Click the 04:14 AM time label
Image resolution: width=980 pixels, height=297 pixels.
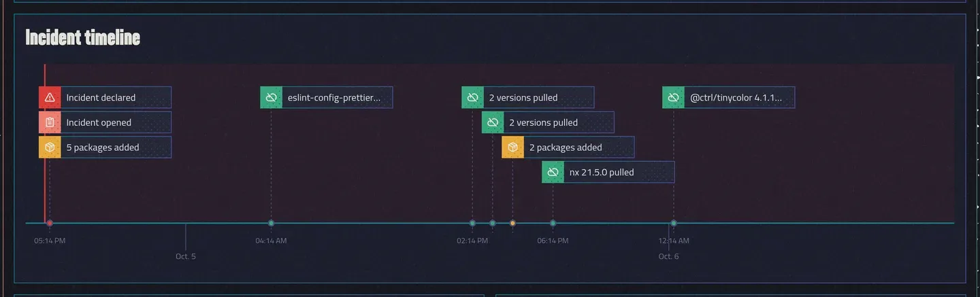pyautogui.click(x=271, y=241)
